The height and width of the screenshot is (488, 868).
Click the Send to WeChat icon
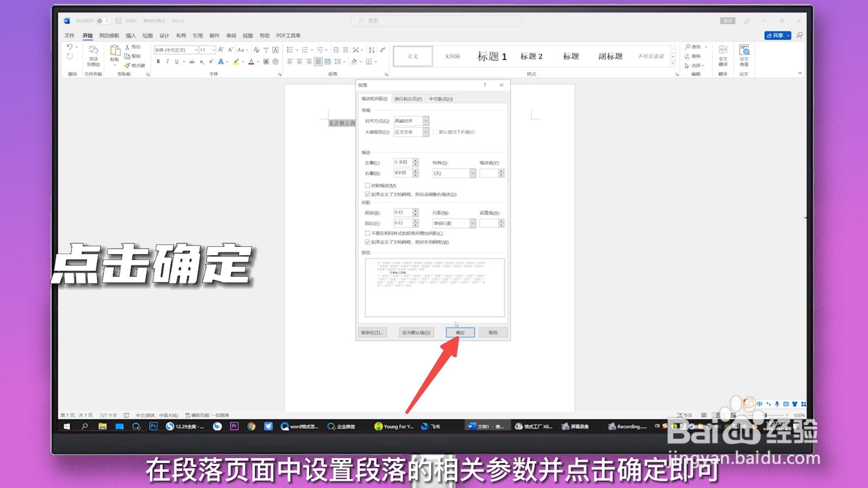pyautogui.click(x=93, y=50)
